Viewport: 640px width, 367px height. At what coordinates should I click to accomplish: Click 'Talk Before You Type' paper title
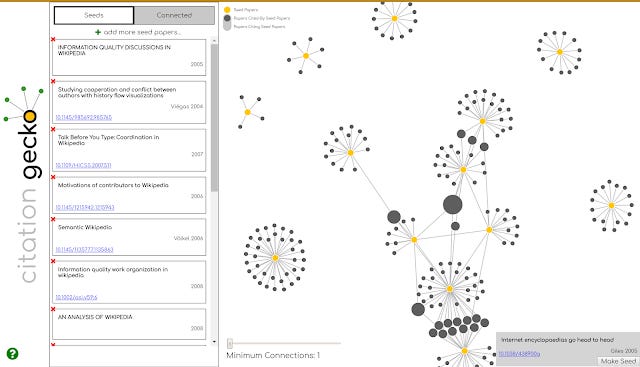[108, 140]
